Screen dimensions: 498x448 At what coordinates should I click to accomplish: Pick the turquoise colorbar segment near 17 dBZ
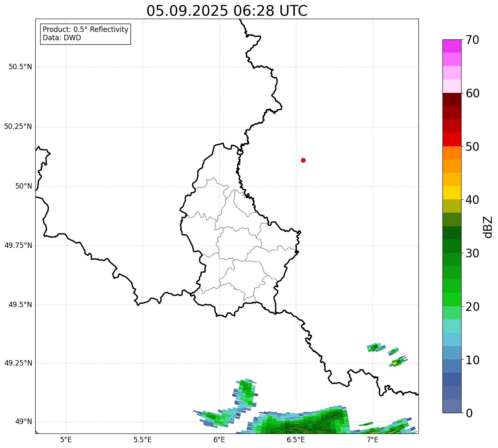click(452, 326)
